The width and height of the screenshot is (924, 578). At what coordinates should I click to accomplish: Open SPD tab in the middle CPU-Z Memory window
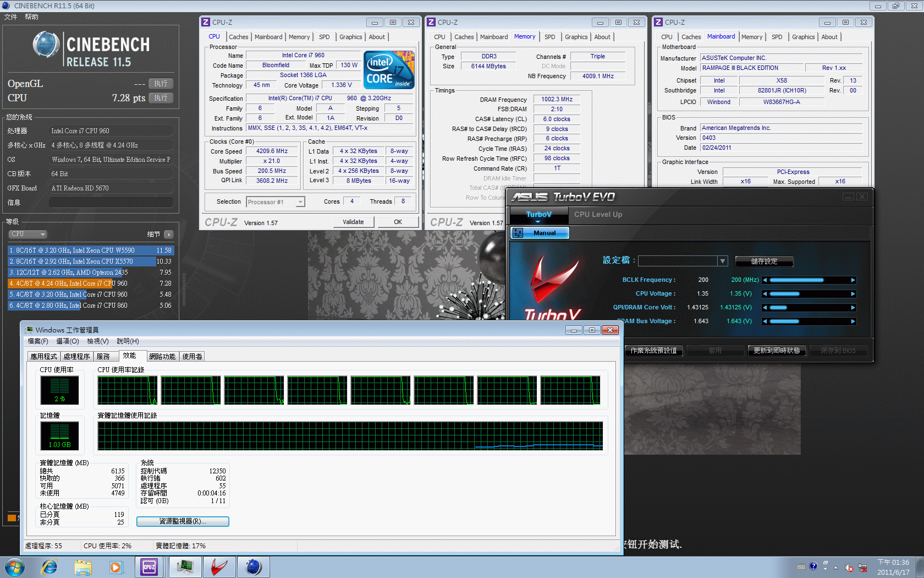pyautogui.click(x=550, y=37)
